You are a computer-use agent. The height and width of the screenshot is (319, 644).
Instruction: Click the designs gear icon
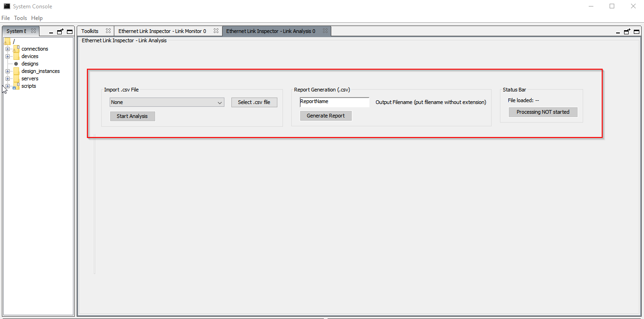pos(16,64)
